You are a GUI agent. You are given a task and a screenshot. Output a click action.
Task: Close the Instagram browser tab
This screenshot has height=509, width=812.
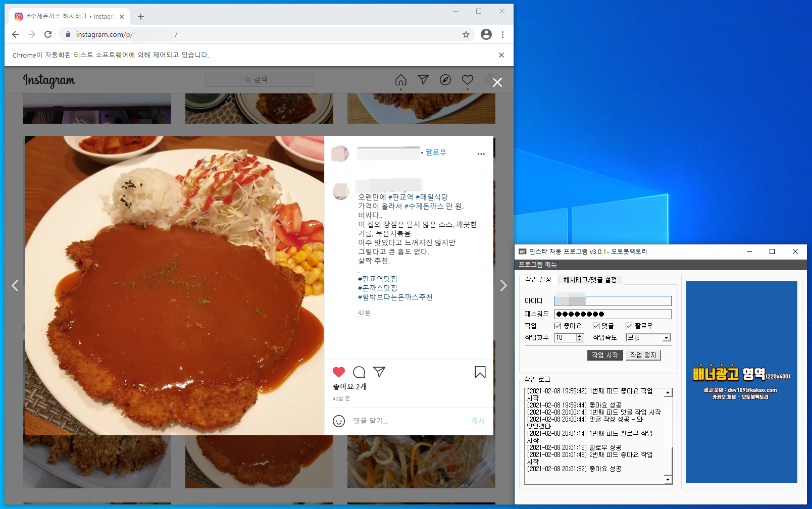coord(122,17)
